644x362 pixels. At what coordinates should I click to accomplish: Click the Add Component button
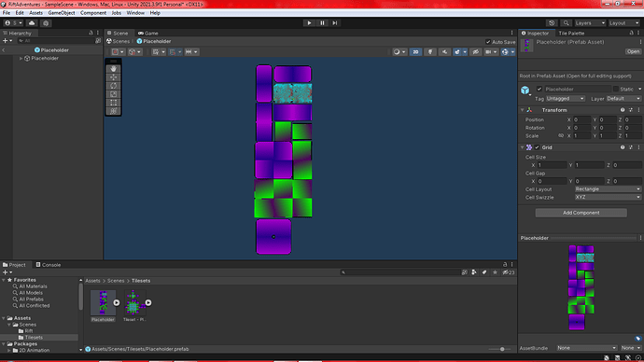pos(581,213)
